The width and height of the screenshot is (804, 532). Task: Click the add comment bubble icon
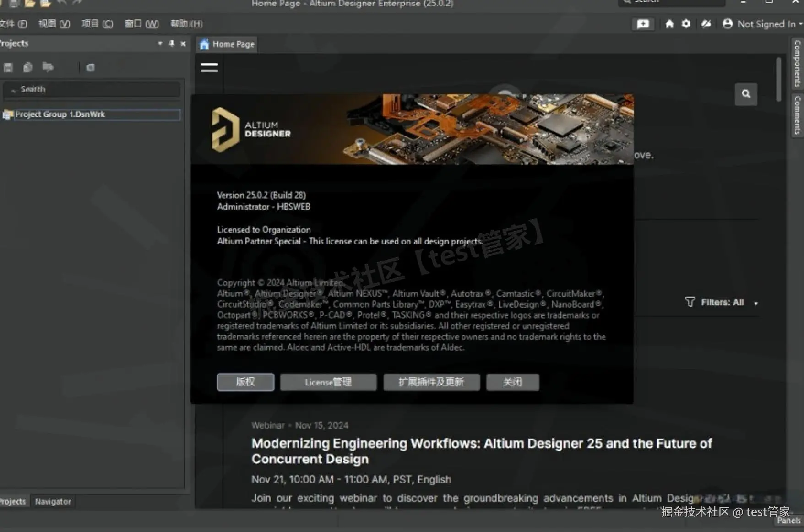[x=643, y=24]
